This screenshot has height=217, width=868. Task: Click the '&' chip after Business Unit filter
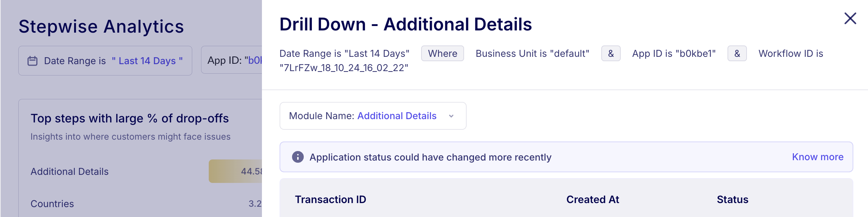coord(610,53)
